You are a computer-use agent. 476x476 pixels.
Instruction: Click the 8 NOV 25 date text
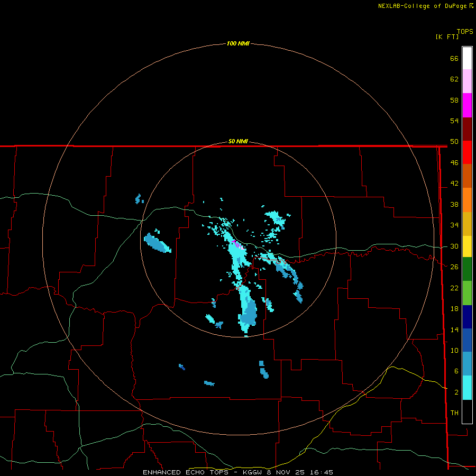(286, 472)
